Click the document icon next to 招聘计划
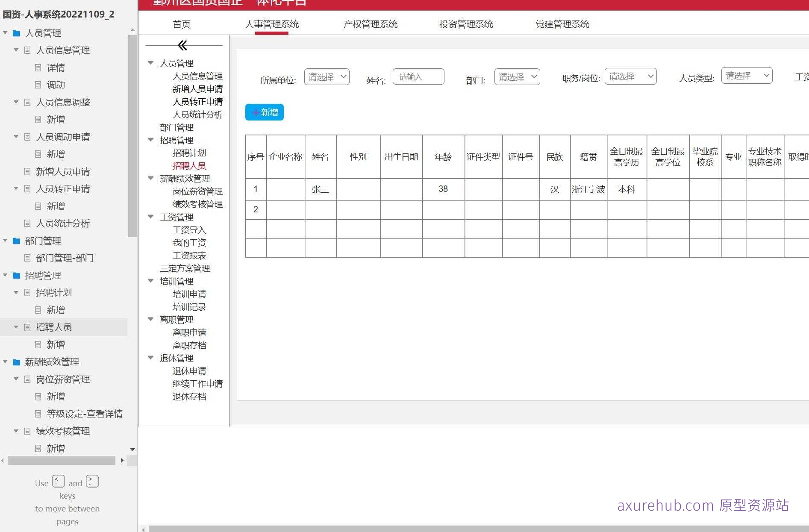The width and height of the screenshot is (809, 532). pos(27,292)
